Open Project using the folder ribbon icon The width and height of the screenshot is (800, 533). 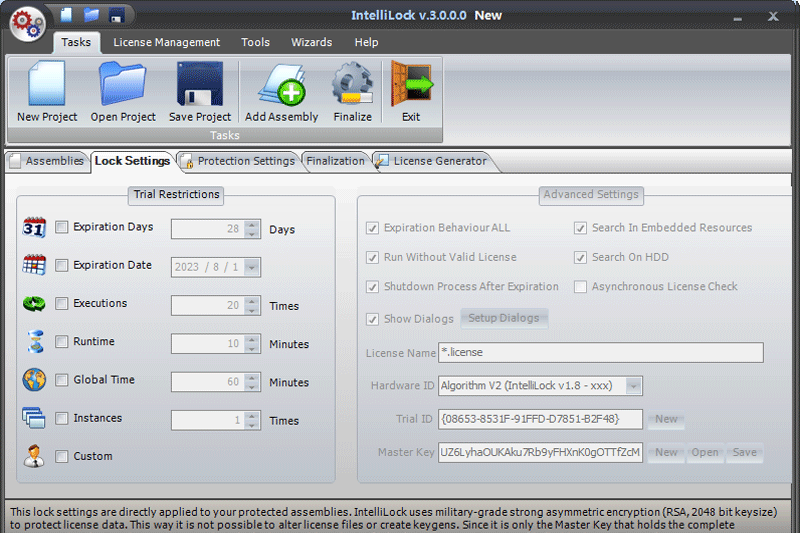tap(123, 92)
